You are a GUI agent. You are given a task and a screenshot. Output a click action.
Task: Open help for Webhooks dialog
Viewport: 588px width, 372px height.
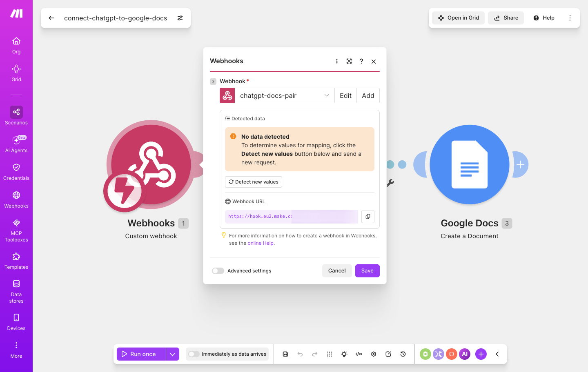tap(361, 61)
